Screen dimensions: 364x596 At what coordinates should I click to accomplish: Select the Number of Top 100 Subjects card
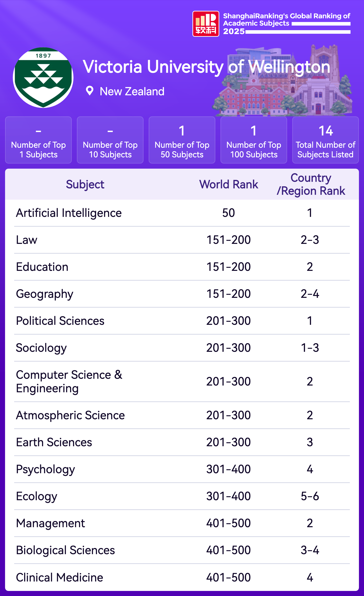coord(254,140)
